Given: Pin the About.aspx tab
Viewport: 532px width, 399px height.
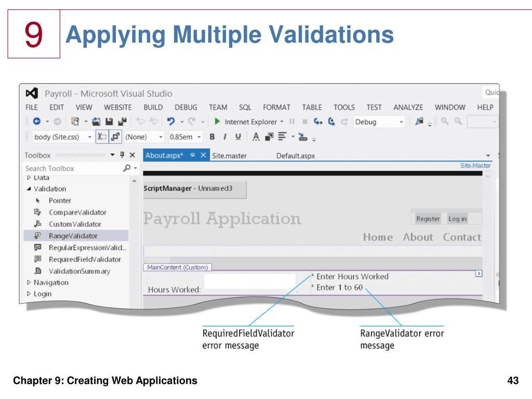Looking at the screenshot, I should coord(192,155).
